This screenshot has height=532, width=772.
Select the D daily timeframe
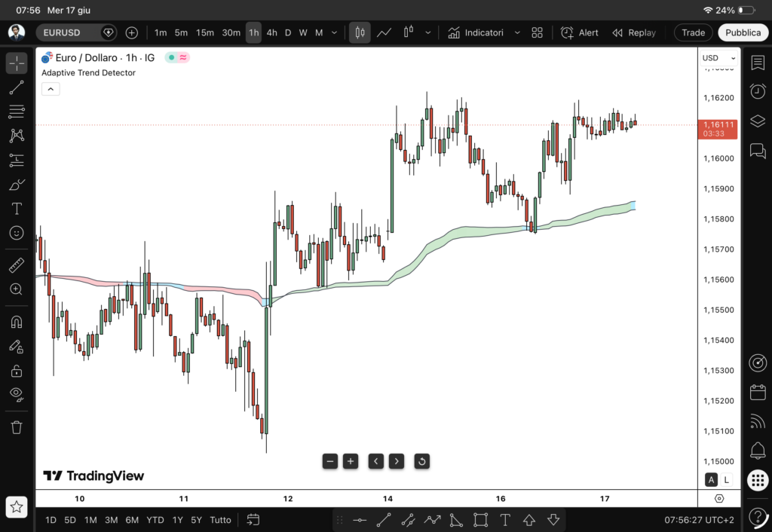(288, 32)
